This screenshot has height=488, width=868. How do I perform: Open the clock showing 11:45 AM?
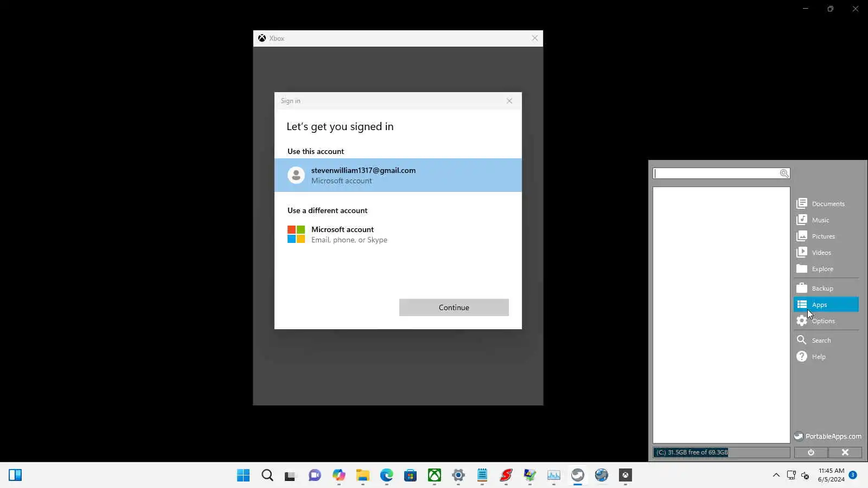831,475
